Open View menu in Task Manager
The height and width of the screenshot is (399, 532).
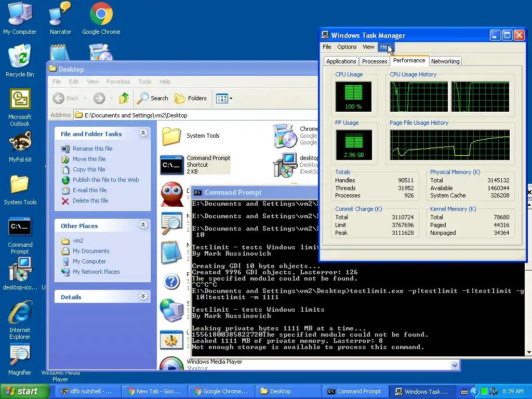368,47
